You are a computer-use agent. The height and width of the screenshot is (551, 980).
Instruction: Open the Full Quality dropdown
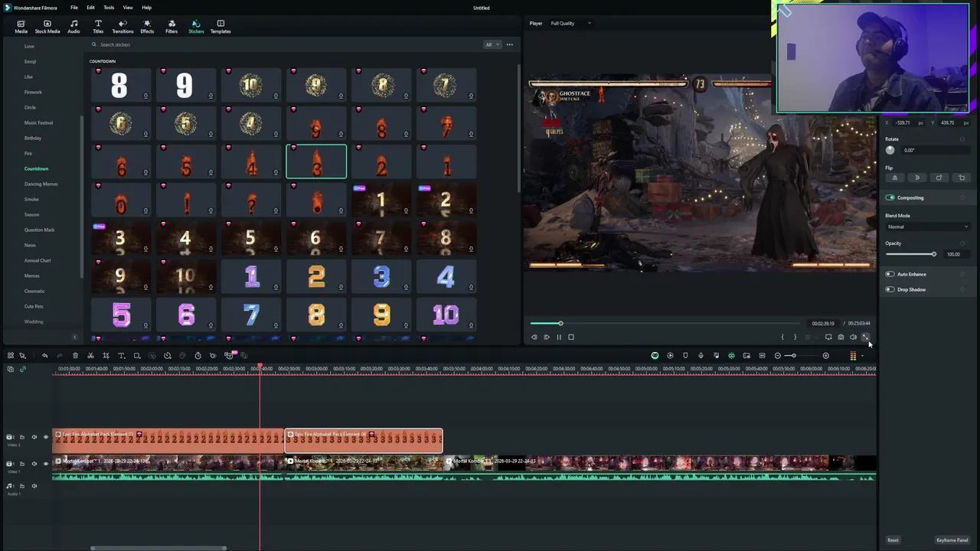[x=570, y=23]
